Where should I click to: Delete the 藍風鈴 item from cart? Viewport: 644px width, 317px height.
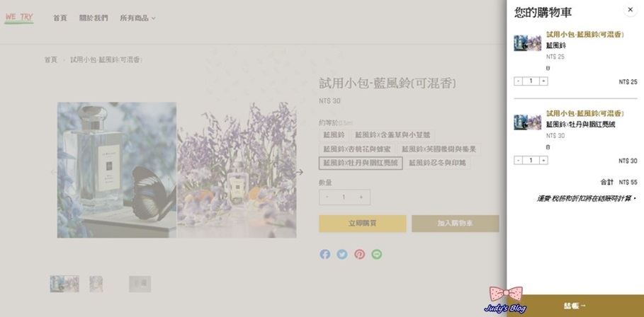[x=548, y=68]
